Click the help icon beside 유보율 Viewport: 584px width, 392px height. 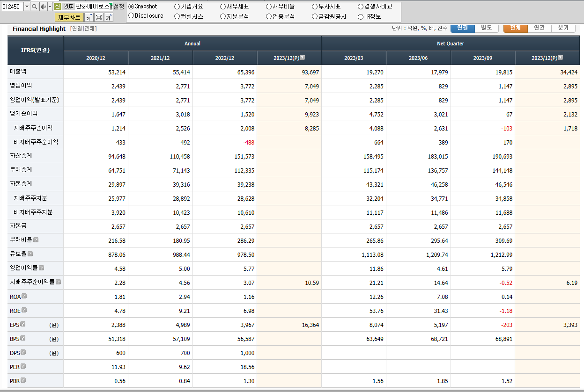tap(30, 254)
